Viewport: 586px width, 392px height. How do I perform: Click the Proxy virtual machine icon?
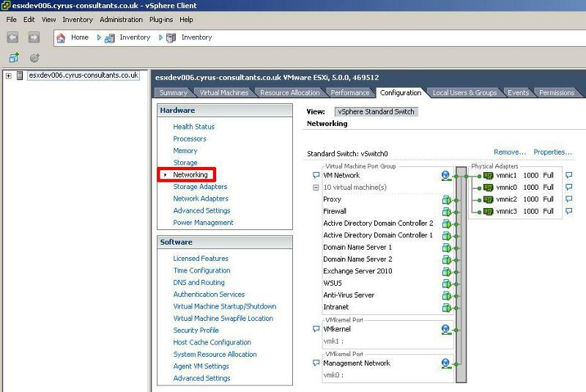[x=447, y=200]
